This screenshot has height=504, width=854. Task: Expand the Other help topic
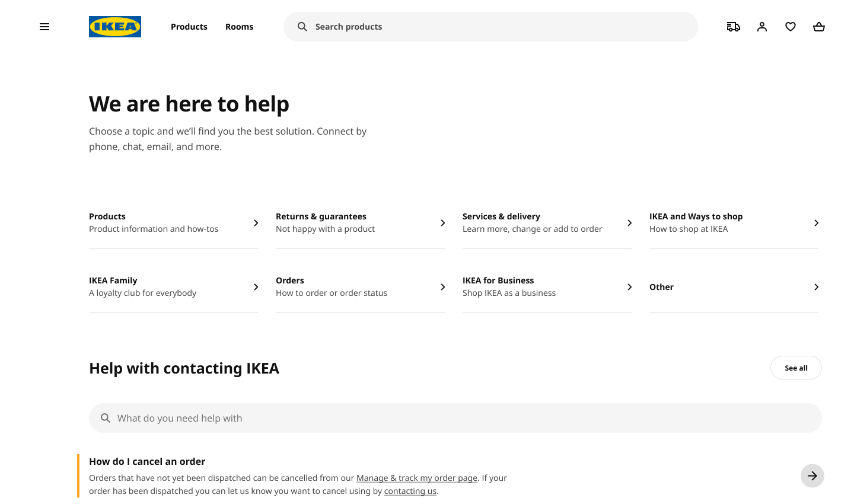[734, 287]
